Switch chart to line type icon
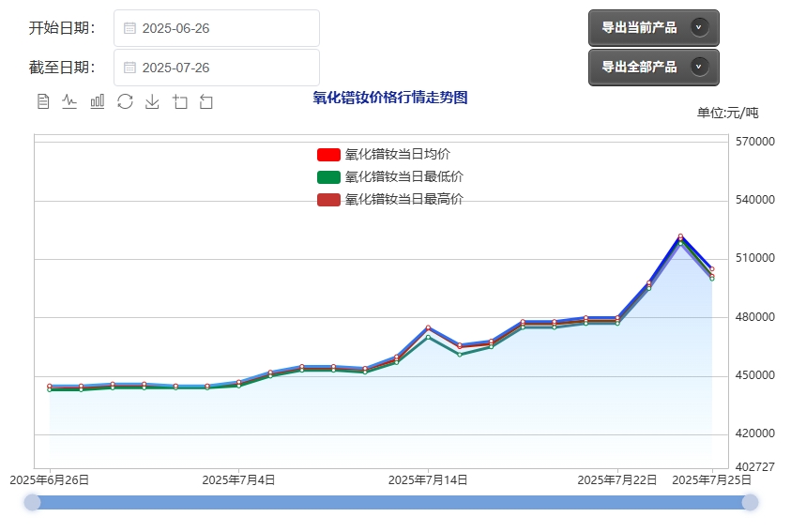The image size is (806, 532). [69, 101]
